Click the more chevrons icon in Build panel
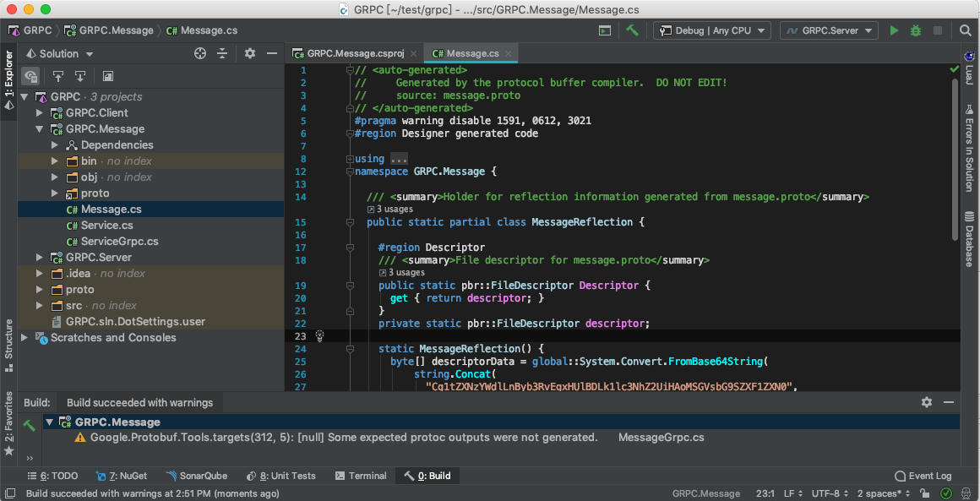Viewport: 980px width, 501px height. 29,458
